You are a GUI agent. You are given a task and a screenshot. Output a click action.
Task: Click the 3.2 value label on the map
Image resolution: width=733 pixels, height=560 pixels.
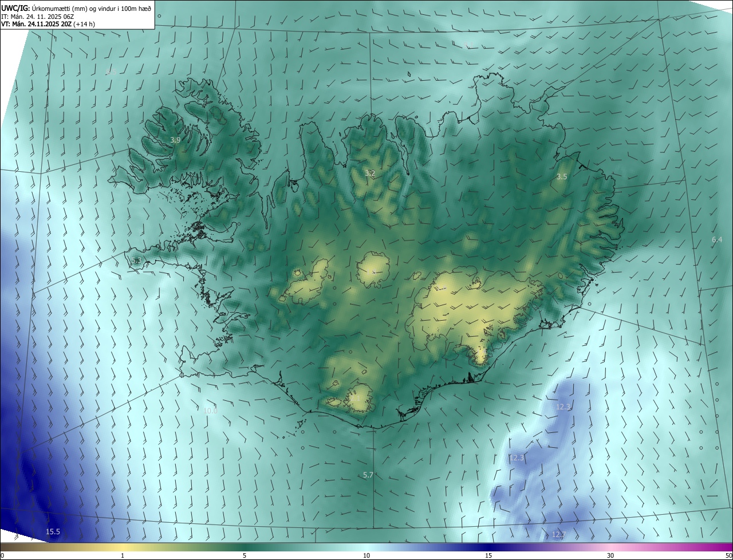tap(370, 173)
